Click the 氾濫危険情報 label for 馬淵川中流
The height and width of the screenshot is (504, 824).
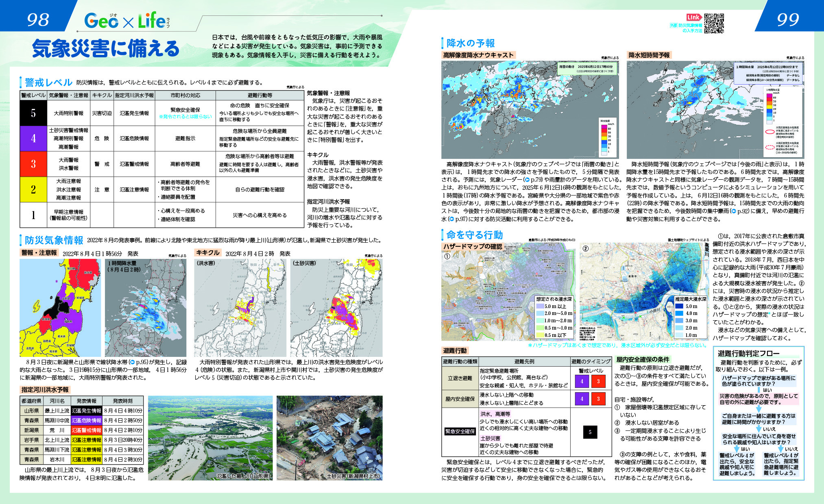[86, 421]
